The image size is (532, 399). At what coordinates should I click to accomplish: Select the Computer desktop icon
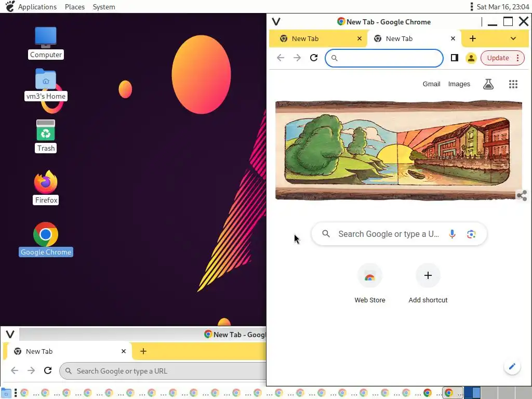click(46, 43)
